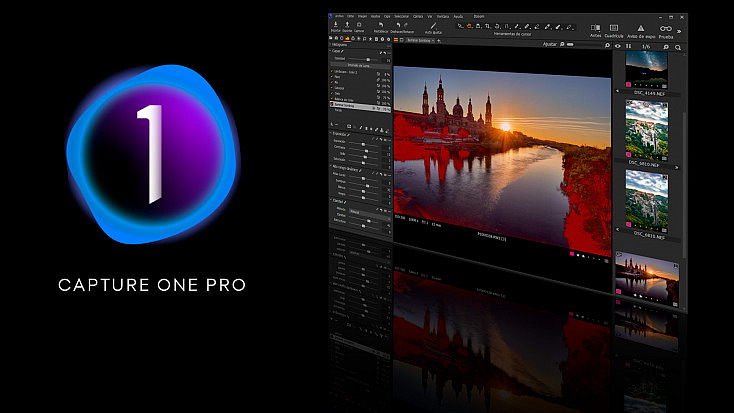Select the sunset basilica thumbnail in the browser
Viewport: 734px width, 413px height.
646,279
